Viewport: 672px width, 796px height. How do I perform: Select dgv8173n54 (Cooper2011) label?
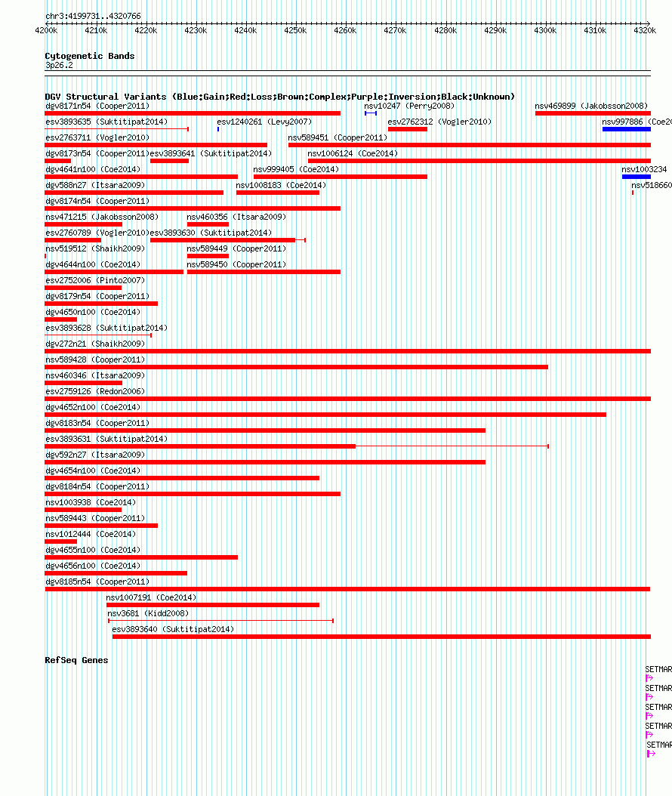tap(97, 153)
